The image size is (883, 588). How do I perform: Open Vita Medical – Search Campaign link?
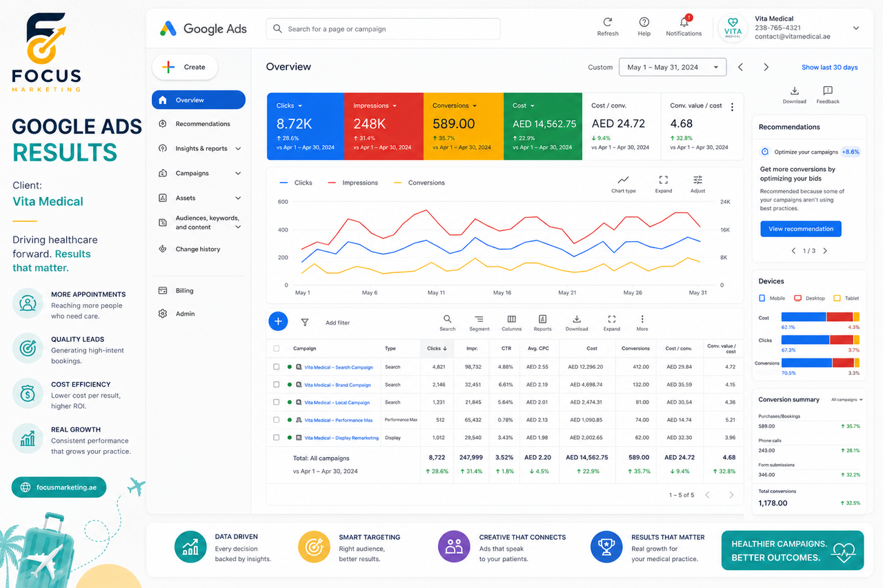point(338,367)
